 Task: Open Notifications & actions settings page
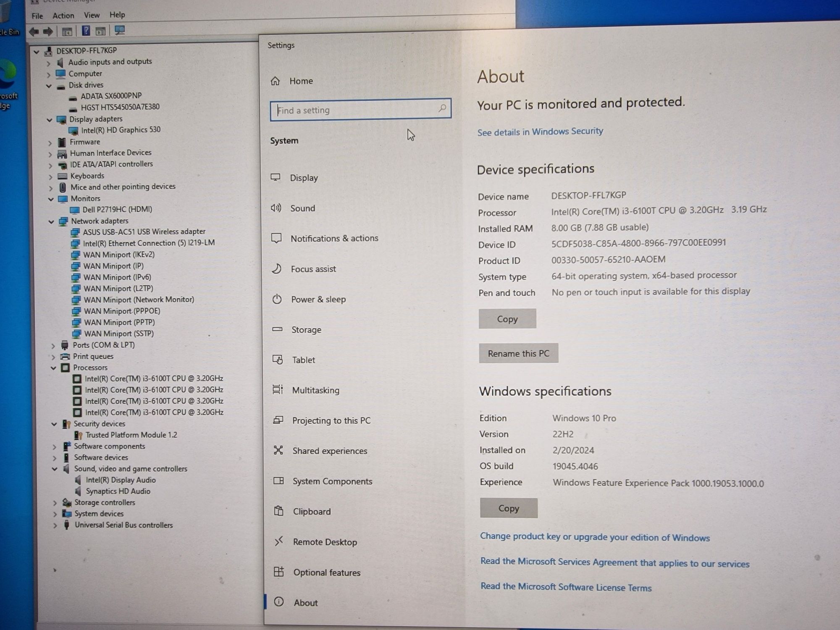[x=334, y=238]
